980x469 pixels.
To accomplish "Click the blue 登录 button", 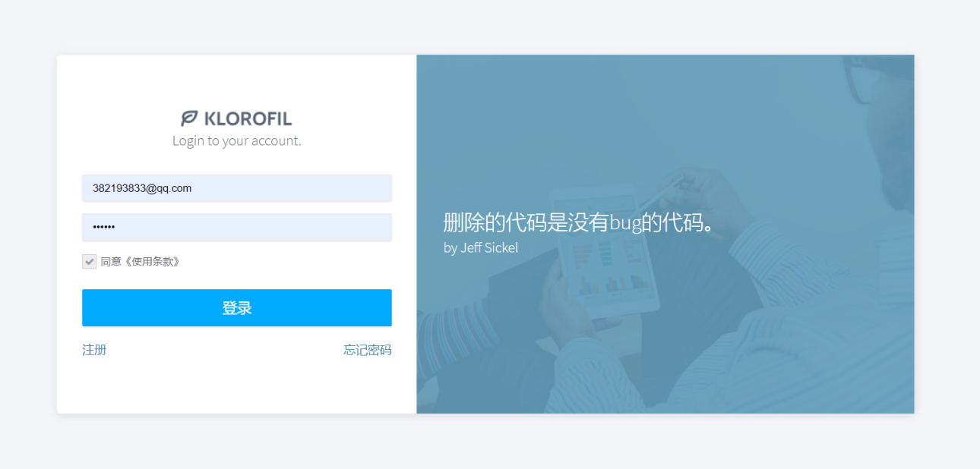I will [237, 307].
